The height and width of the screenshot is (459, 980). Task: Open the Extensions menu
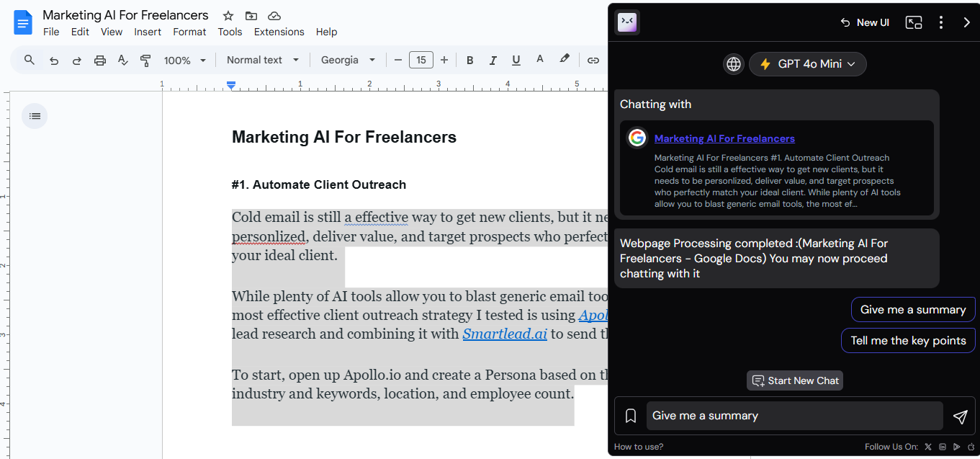click(279, 32)
